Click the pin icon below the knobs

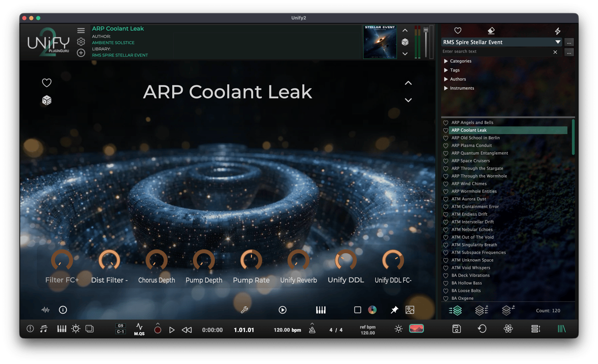click(x=394, y=310)
